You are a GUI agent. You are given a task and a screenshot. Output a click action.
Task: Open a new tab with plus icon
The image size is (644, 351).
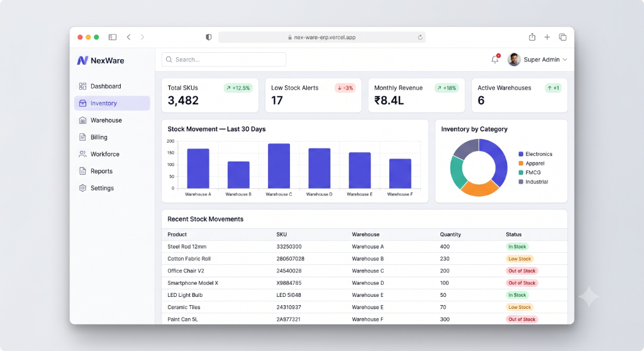(547, 37)
